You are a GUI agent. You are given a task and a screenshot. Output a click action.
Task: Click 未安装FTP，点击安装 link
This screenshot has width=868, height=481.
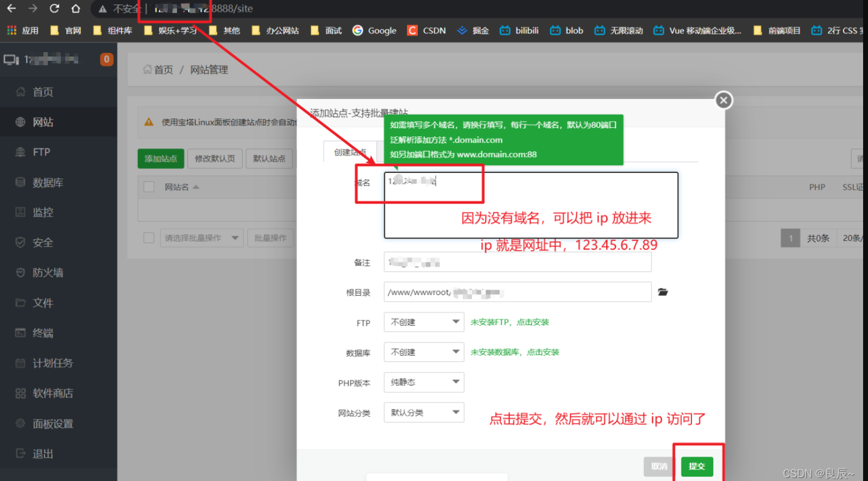pyautogui.click(x=510, y=322)
